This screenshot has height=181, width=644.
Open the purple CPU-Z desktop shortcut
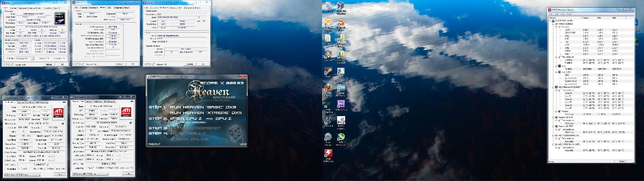(x=341, y=104)
